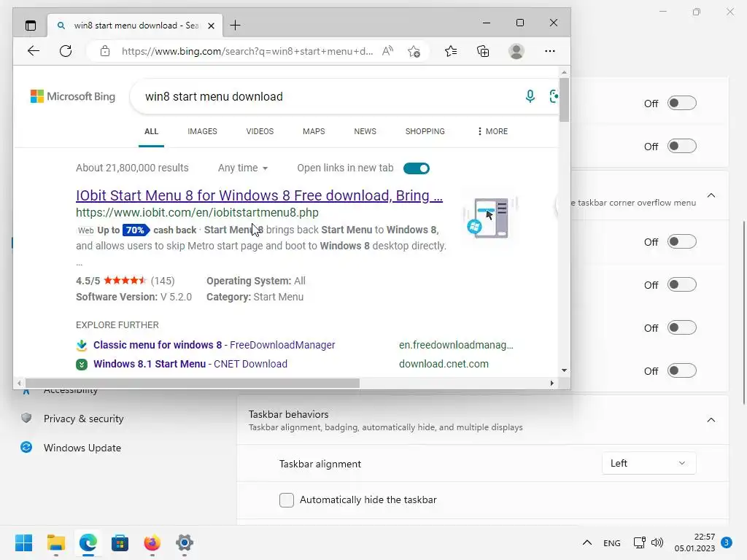Viewport: 747px width, 560px height.
Task: Open Privacy & security in Settings sidebar
Action: (83, 419)
